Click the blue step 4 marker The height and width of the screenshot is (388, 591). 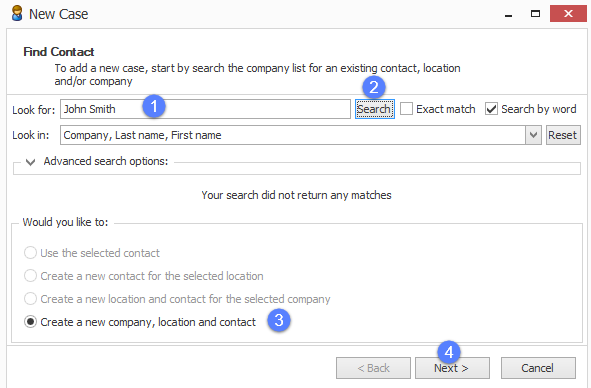(449, 353)
